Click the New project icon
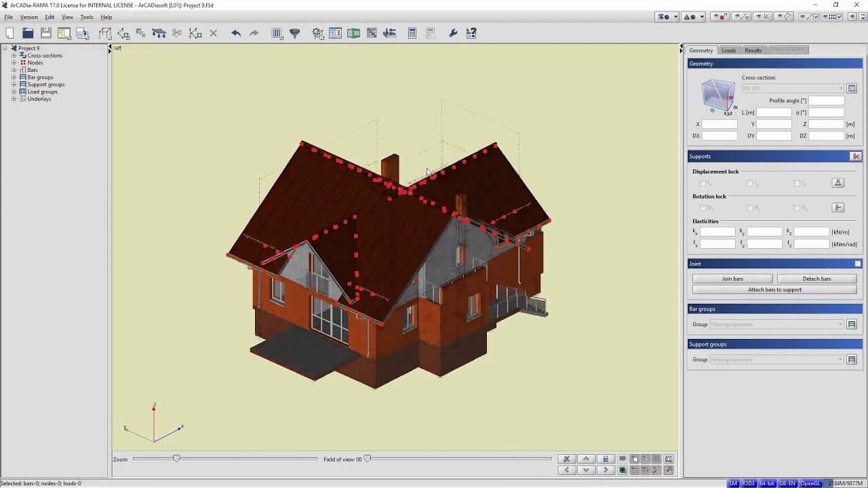The image size is (868, 488). point(9,33)
